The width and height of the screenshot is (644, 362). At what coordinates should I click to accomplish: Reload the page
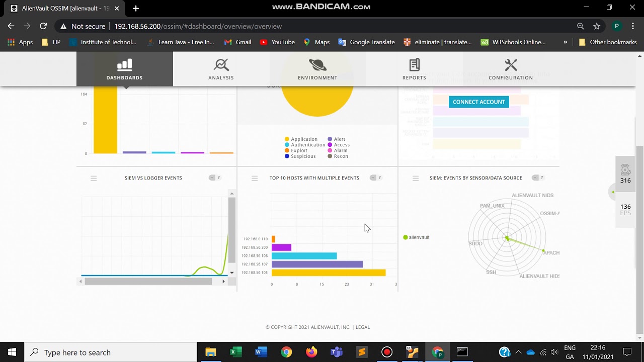[x=43, y=26]
